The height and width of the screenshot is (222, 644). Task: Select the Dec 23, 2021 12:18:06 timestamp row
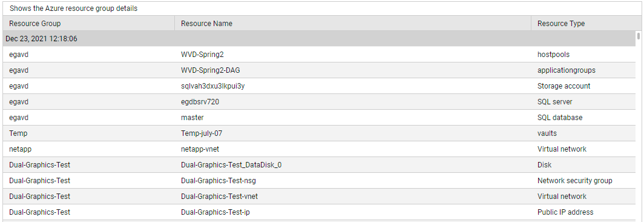[319, 39]
